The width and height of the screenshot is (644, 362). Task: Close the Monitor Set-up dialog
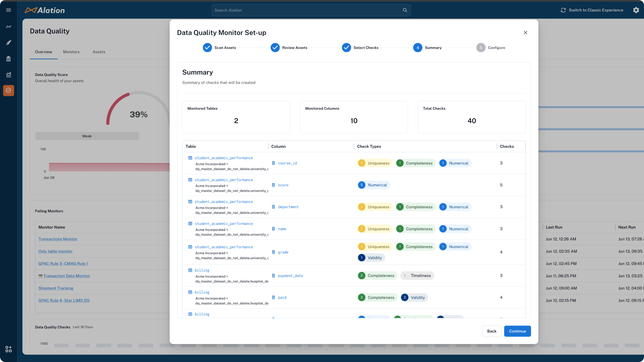tap(526, 33)
